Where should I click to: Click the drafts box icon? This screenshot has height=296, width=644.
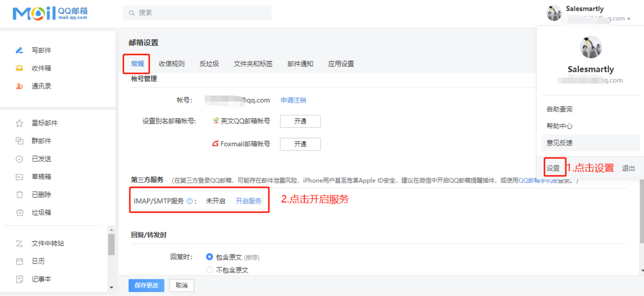[x=19, y=177]
